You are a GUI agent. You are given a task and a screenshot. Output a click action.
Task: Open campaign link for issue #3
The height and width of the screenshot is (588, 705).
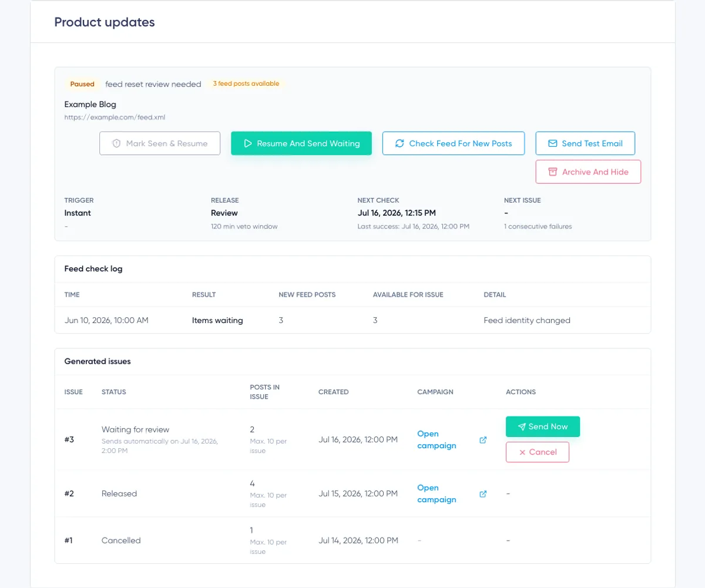[437, 439]
